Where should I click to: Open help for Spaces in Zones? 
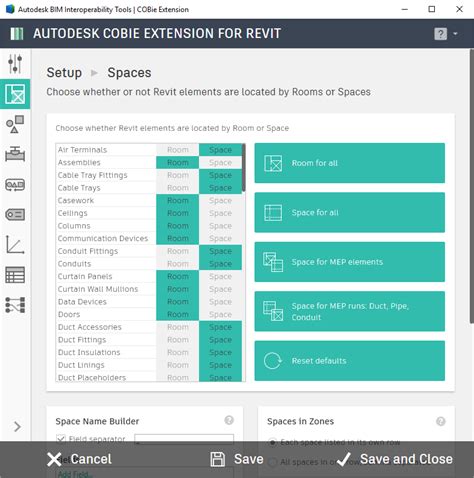tap(440, 421)
